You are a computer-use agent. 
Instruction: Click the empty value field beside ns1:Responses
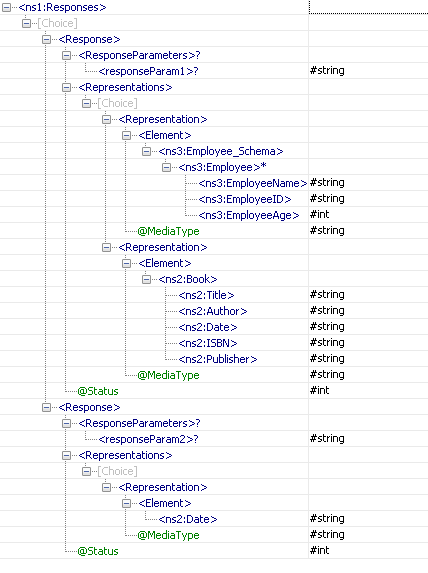[x=368, y=7]
